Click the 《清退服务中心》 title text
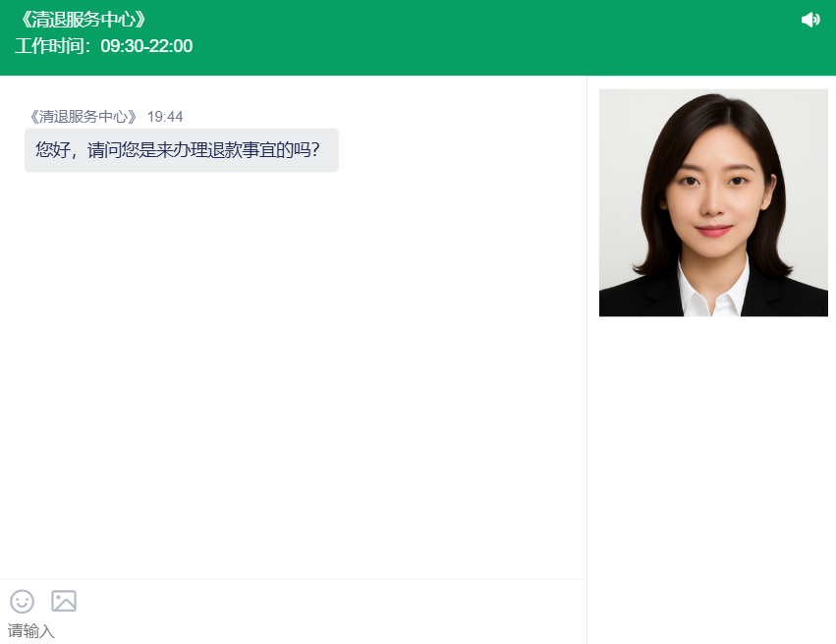The image size is (836, 644). pos(84,18)
